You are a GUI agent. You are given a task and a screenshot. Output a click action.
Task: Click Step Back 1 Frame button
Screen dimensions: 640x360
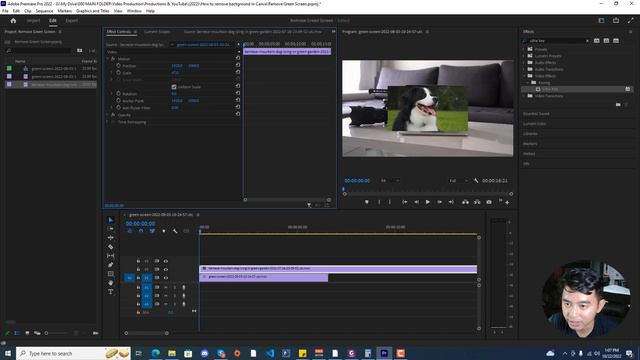[x=416, y=202]
